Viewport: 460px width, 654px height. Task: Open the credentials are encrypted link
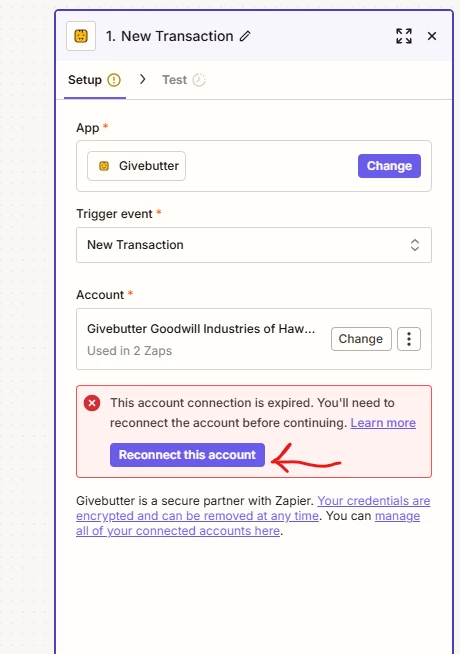253,508
